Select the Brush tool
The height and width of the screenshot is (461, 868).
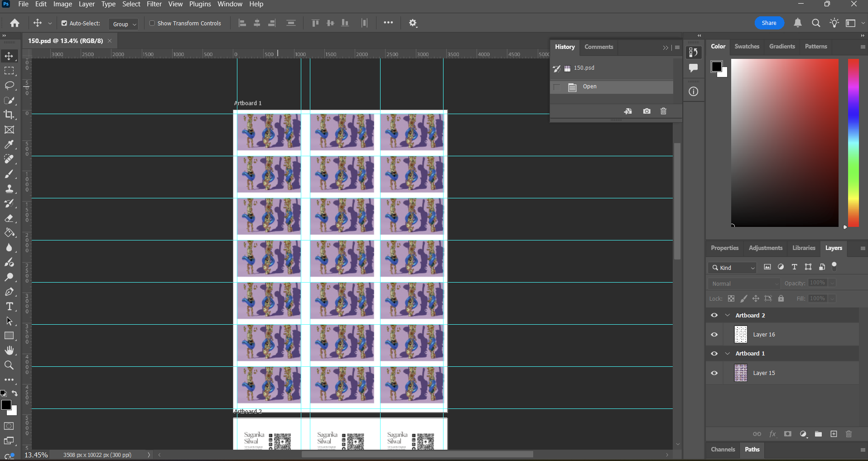point(9,174)
